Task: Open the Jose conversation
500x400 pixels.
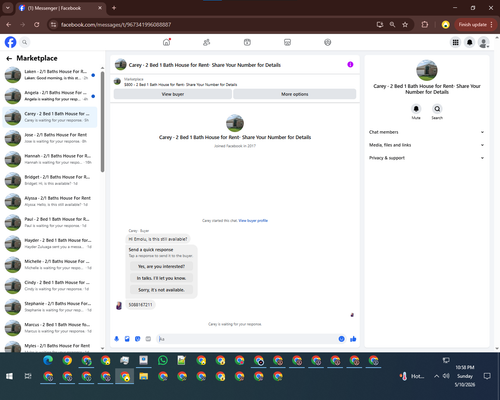Action: [x=50, y=138]
